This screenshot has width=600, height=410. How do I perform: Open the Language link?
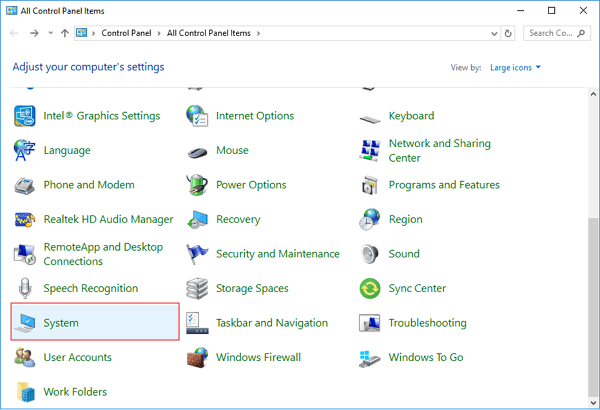[x=67, y=150]
